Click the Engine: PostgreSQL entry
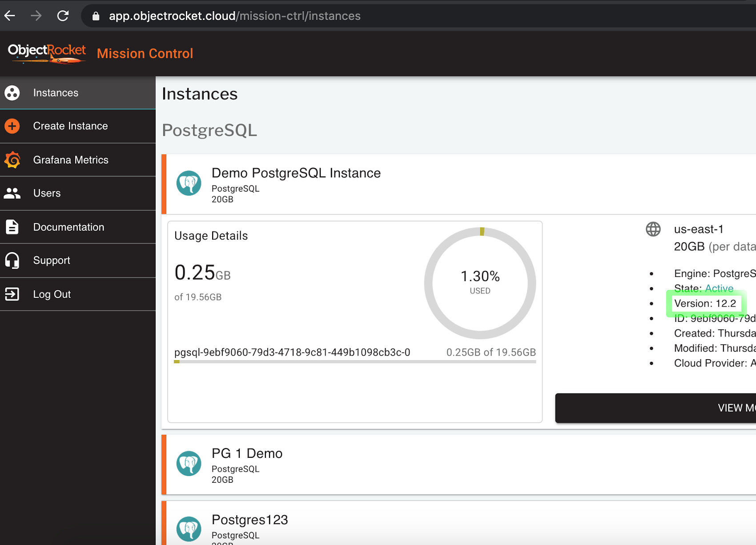Image resolution: width=756 pixels, height=545 pixels. (715, 273)
